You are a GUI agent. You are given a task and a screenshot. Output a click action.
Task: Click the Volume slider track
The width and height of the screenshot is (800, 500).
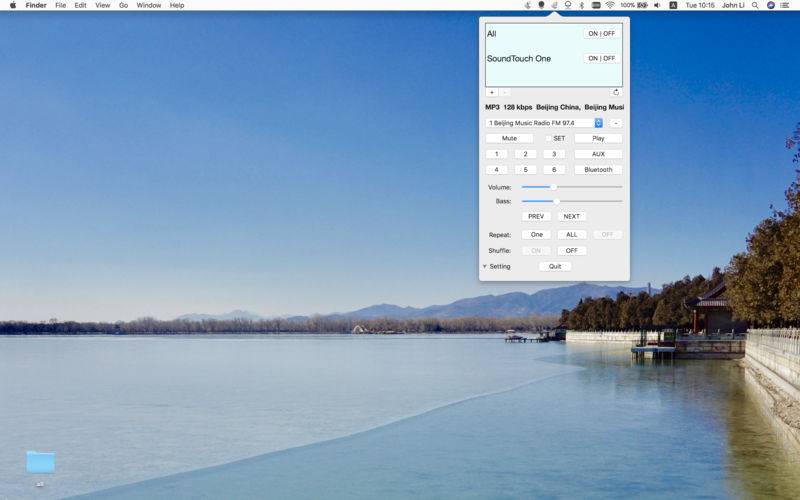[x=571, y=187]
